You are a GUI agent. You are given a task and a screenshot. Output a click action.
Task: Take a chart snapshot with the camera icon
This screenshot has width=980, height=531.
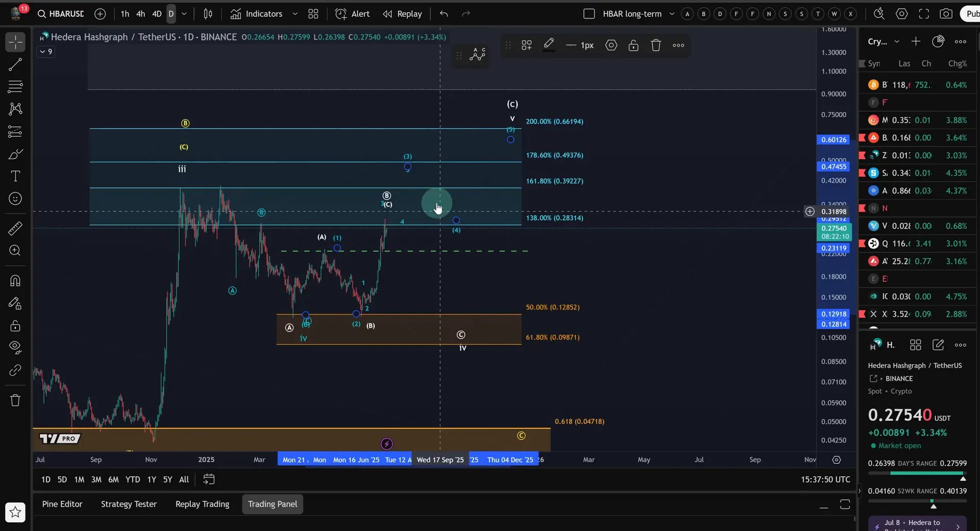[947, 14]
